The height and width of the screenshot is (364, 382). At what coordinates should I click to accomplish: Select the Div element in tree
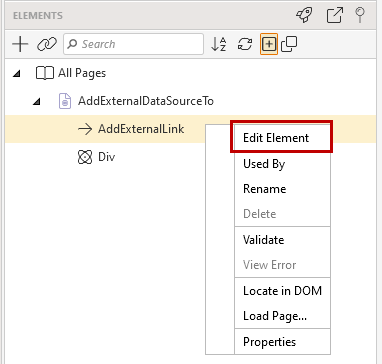pos(106,157)
